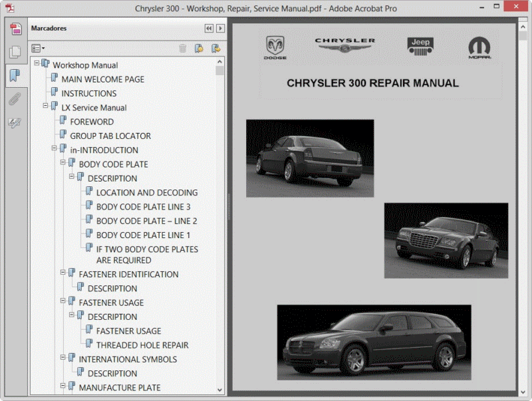Go to MAIN WELCOME PAGE bookmark

(103, 79)
